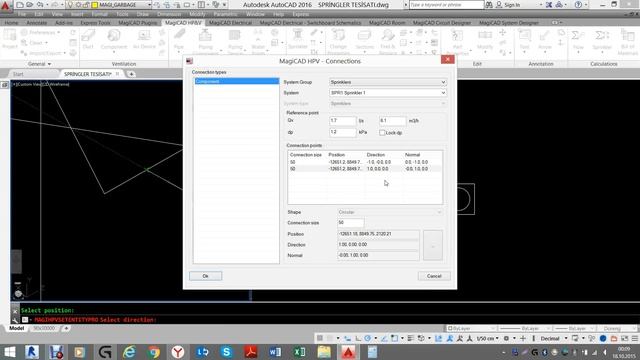Click the Modify ribbon icon

click(x=485, y=40)
